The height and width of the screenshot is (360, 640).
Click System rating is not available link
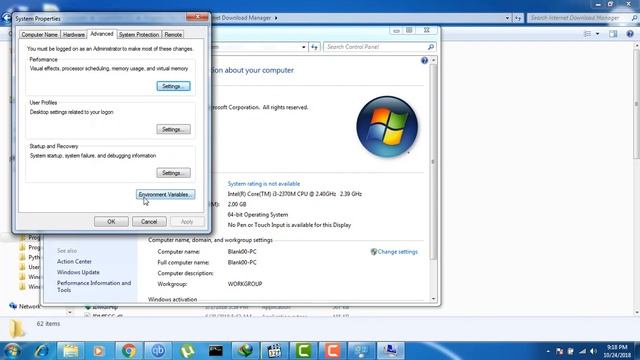click(264, 184)
